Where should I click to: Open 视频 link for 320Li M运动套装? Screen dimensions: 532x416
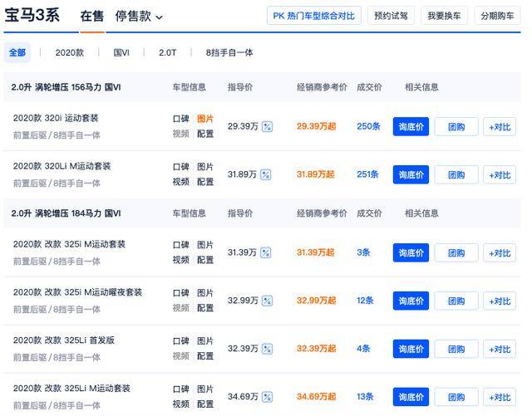(181, 182)
